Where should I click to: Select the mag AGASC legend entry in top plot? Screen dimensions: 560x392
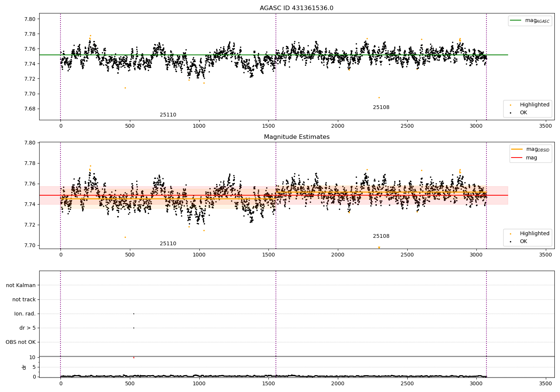(x=530, y=21)
